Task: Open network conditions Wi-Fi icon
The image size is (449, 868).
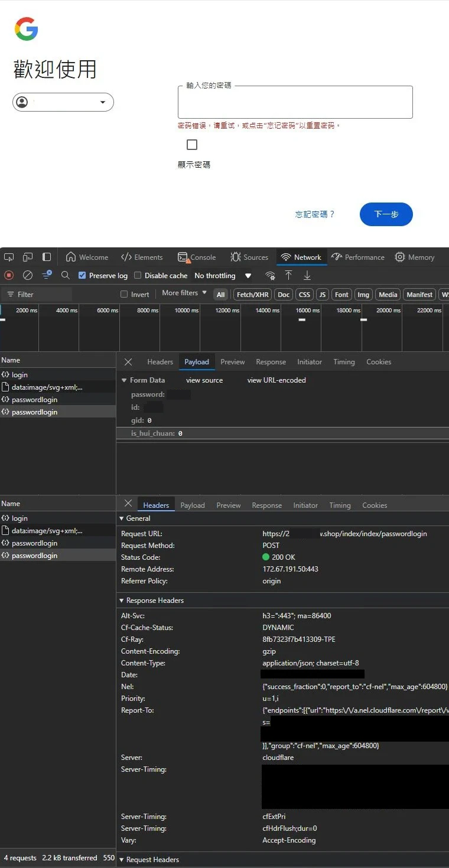Action: coord(270,276)
